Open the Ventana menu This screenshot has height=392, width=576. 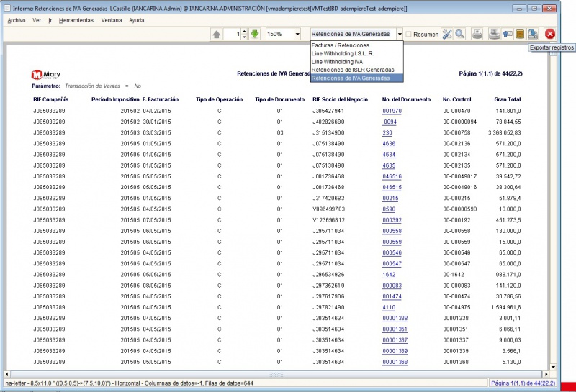[x=112, y=21]
